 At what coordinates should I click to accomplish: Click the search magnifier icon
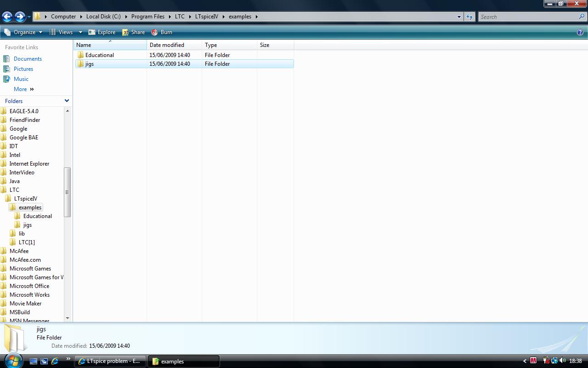(582, 17)
